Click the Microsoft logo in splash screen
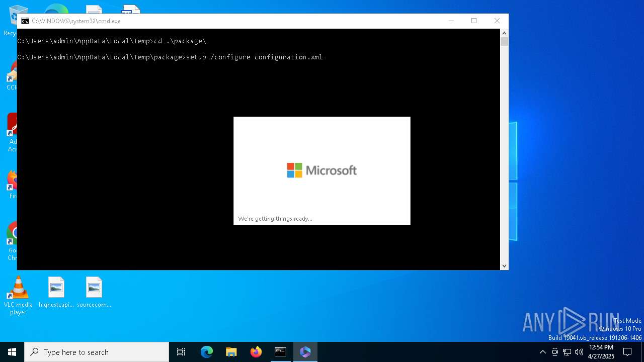The image size is (644, 362). [322, 170]
